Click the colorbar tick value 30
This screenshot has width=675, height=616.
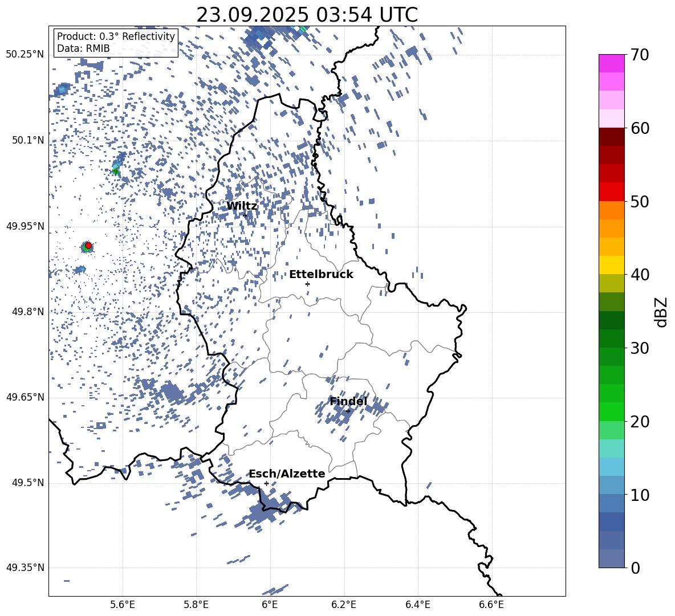pyautogui.click(x=640, y=348)
